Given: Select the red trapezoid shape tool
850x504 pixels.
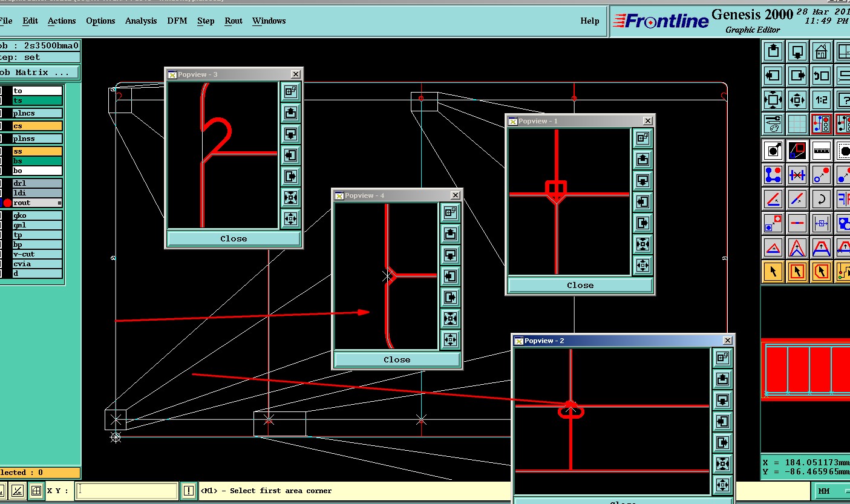Looking at the screenshot, I should (821, 247).
